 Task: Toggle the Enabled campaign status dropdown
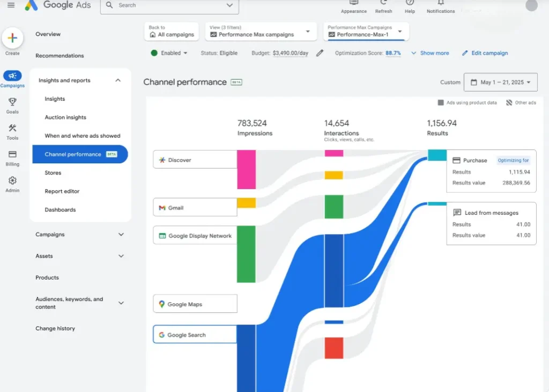[x=169, y=53]
